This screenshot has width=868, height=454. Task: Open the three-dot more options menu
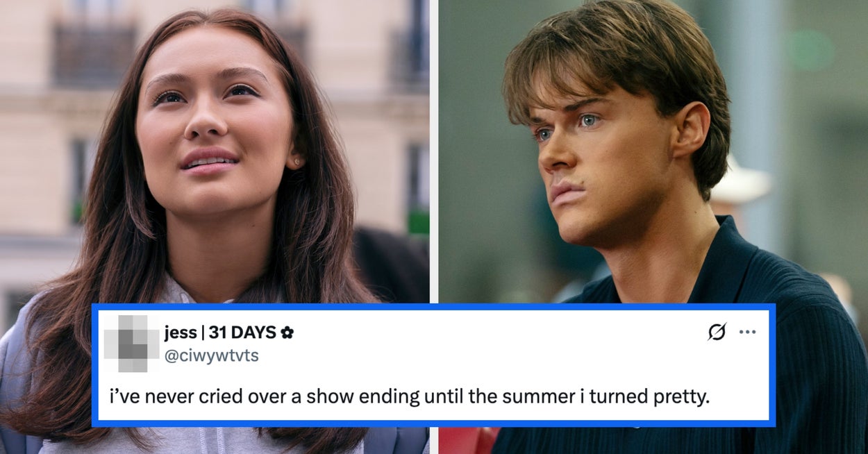(x=747, y=332)
